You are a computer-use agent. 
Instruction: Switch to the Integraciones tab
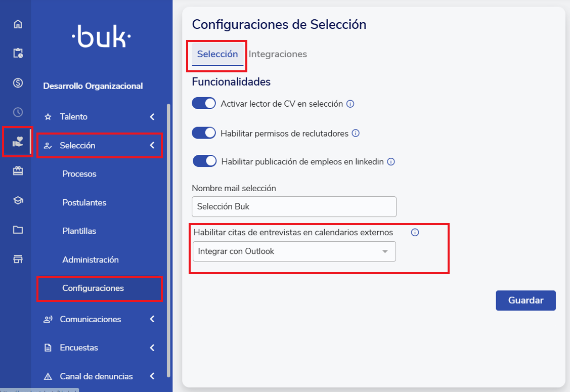[x=278, y=54]
